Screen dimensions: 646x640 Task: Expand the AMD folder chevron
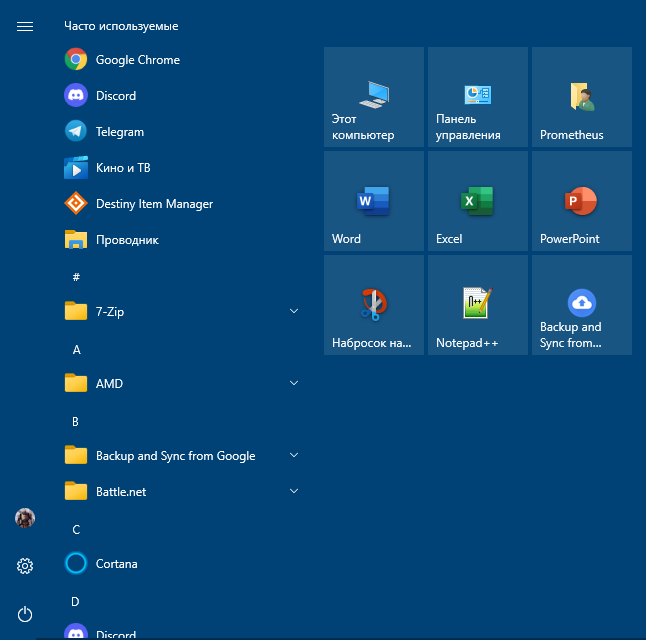click(x=294, y=383)
